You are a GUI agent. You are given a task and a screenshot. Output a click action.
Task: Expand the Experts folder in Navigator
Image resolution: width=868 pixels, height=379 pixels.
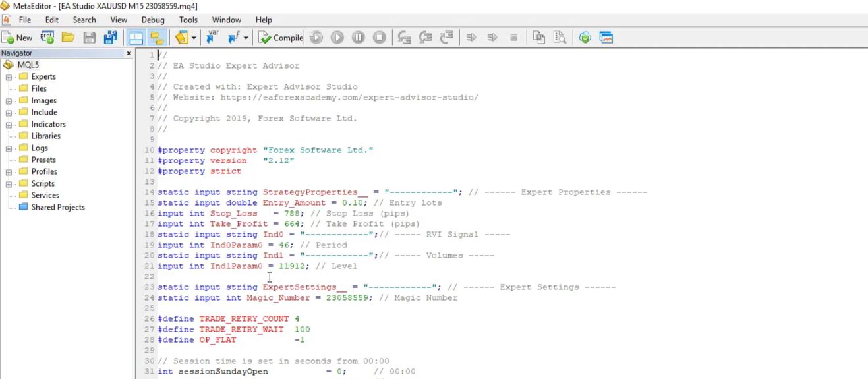[9, 77]
